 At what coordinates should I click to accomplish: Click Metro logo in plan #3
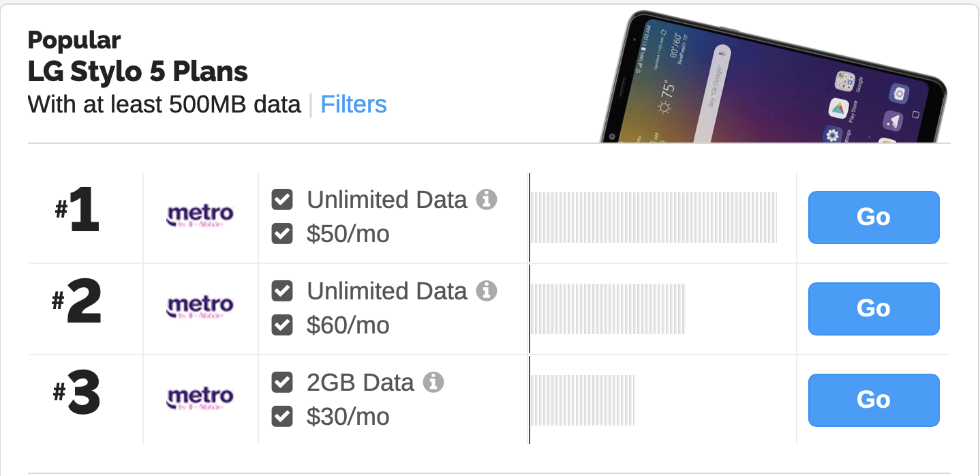click(x=200, y=399)
